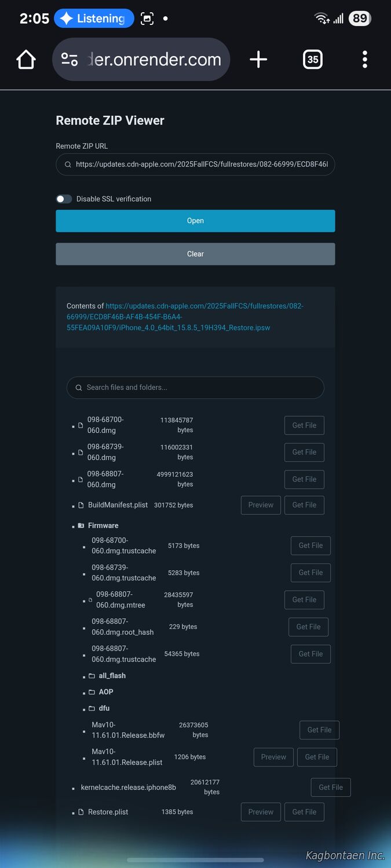Collapse the Firmware folder
The width and height of the screenshot is (391, 868).
coord(103,525)
